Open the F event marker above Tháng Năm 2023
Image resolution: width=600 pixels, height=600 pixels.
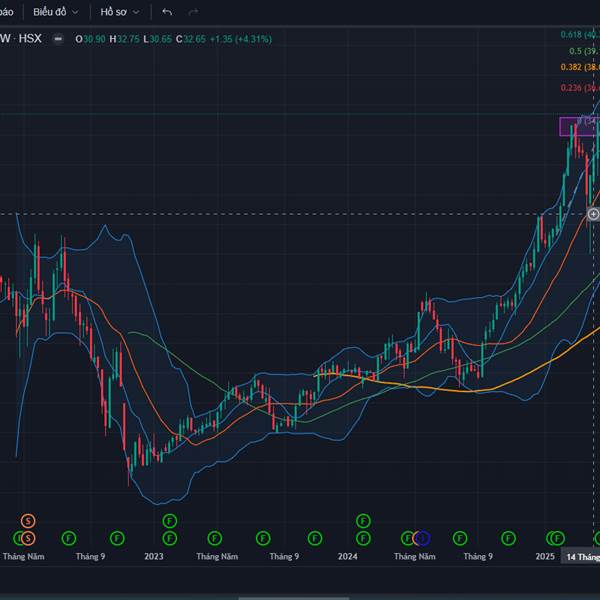tap(215, 538)
